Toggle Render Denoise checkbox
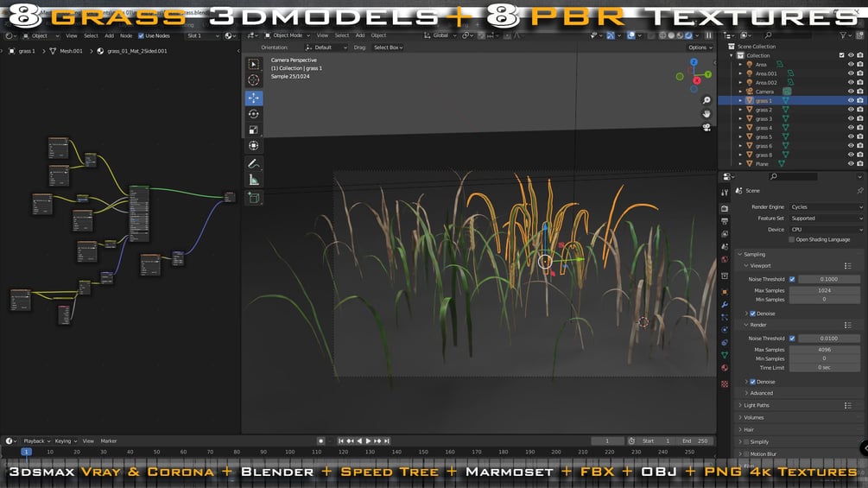 coord(752,382)
